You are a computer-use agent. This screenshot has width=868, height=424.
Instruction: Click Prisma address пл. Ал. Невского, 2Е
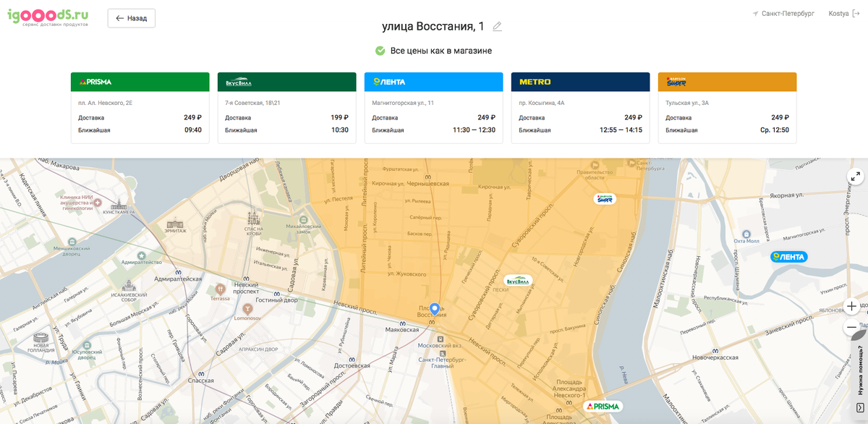pyautogui.click(x=106, y=103)
